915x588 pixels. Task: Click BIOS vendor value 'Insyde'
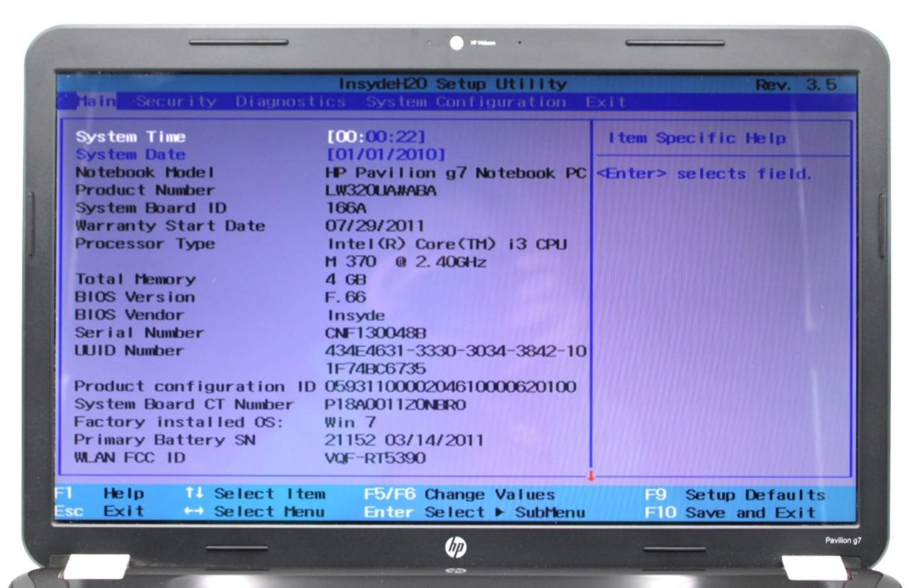(x=356, y=315)
